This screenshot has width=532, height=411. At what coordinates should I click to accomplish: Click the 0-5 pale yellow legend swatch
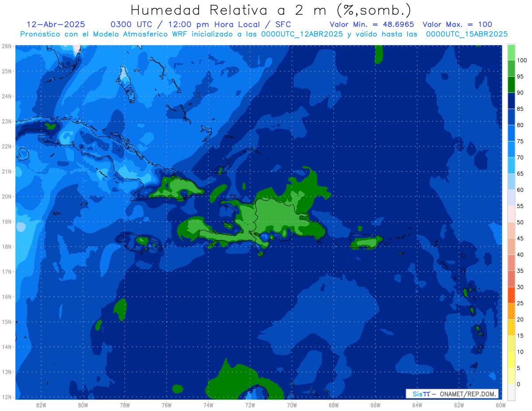[x=511, y=376]
